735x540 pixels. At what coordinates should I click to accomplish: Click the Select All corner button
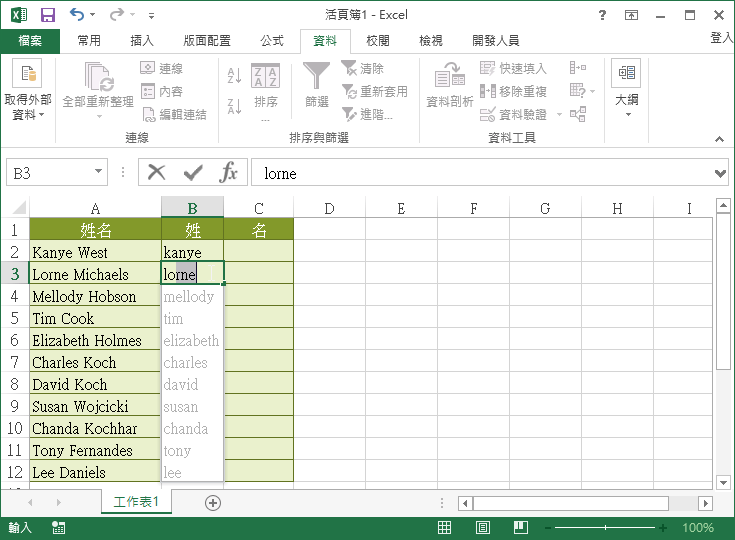(19, 207)
